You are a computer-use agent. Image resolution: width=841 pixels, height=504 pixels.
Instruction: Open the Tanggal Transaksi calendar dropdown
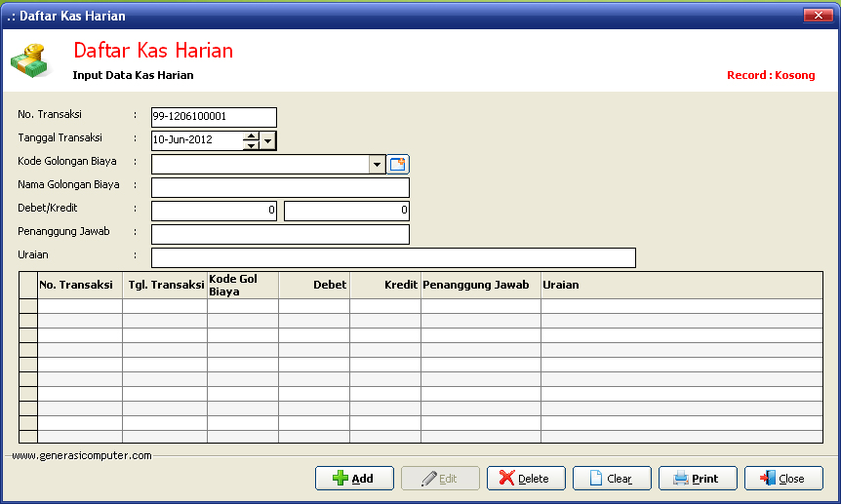pyautogui.click(x=268, y=140)
